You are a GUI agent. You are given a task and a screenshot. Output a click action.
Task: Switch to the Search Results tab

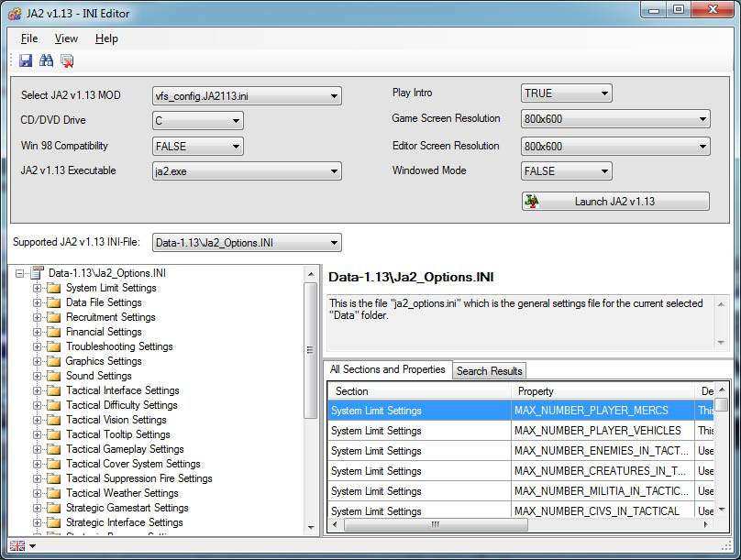click(x=489, y=371)
